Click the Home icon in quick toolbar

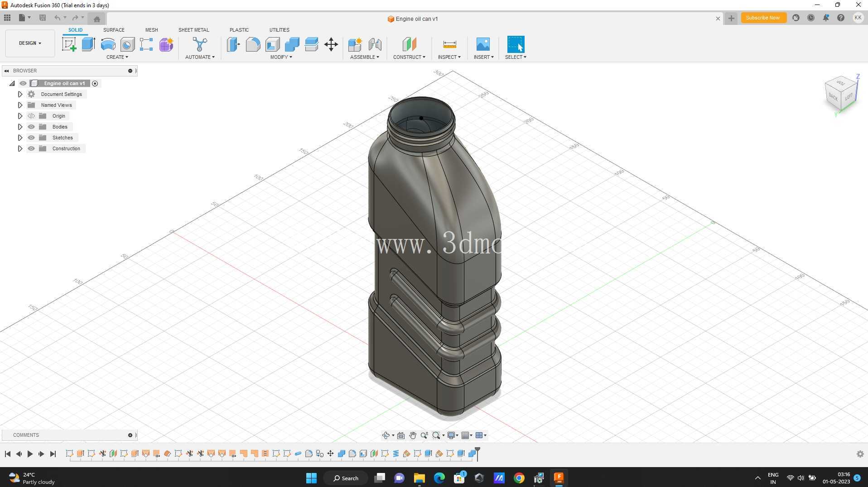click(x=96, y=19)
